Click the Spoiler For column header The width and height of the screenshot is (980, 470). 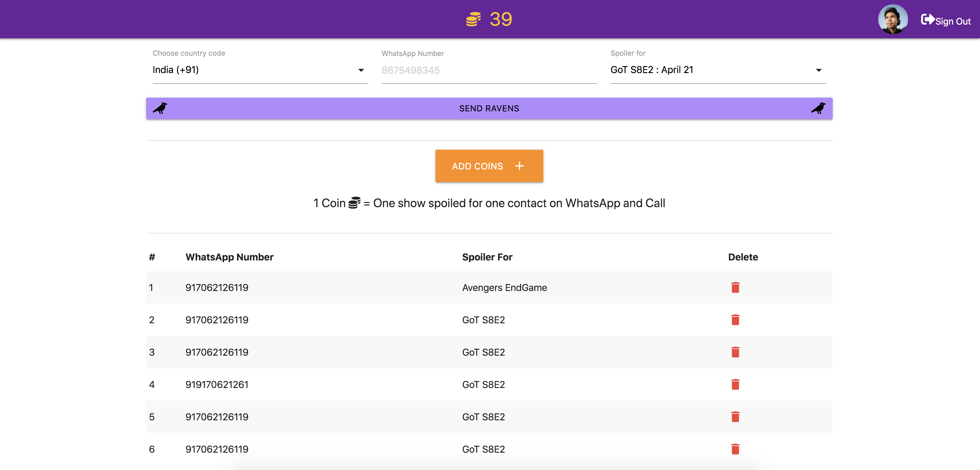[x=487, y=257]
